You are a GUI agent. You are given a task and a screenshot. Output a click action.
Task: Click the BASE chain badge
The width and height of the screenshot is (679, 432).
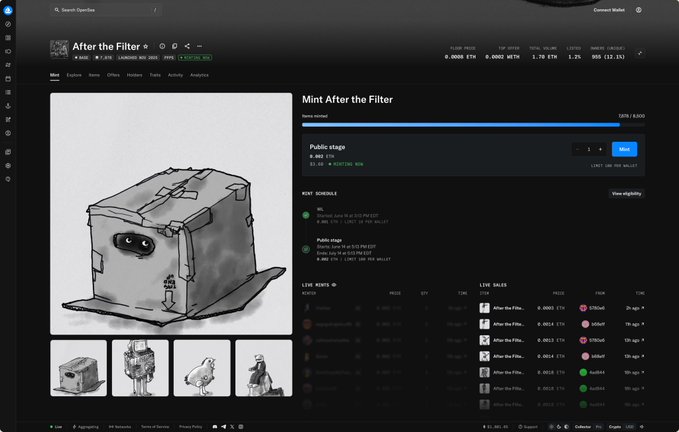[x=82, y=58]
